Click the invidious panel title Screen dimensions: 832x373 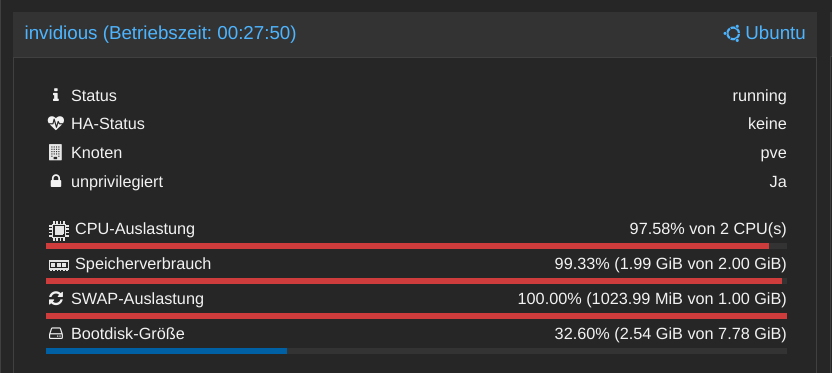pos(160,33)
